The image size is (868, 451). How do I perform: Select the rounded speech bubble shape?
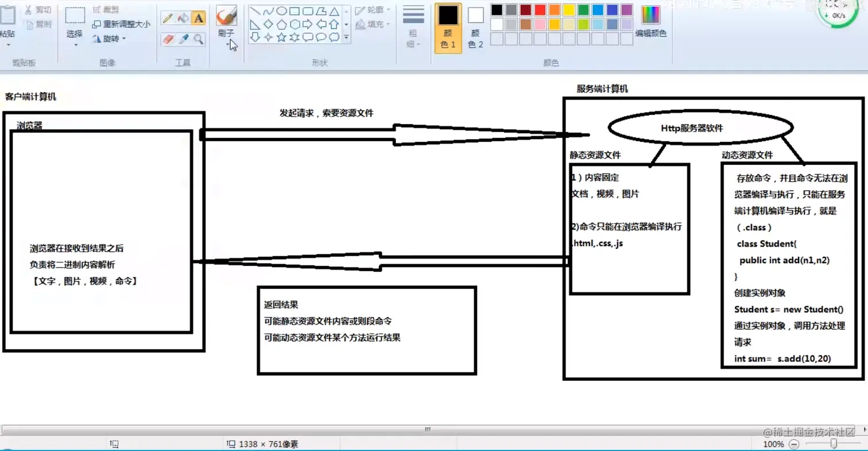pyautogui.click(x=322, y=37)
